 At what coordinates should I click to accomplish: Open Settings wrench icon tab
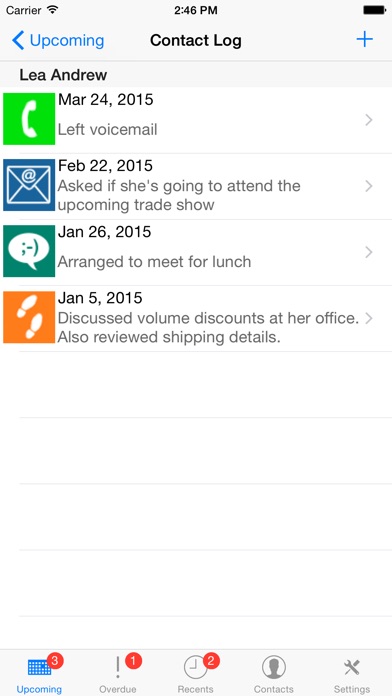coord(352,675)
